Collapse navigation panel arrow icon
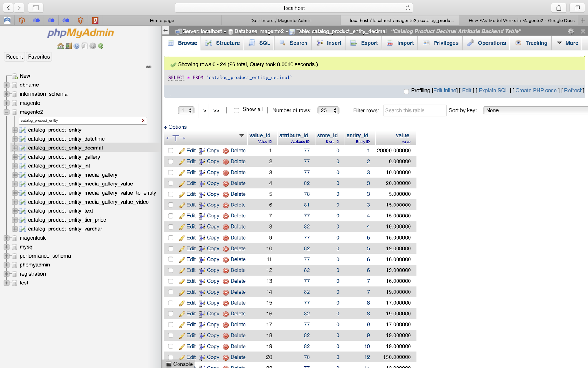Image resolution: width=588 pixels, height=368 pixels. click(x=166, y=31)
